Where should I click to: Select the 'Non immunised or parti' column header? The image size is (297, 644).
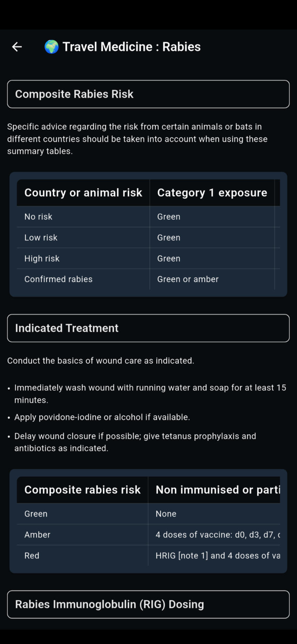click(218, 490)
